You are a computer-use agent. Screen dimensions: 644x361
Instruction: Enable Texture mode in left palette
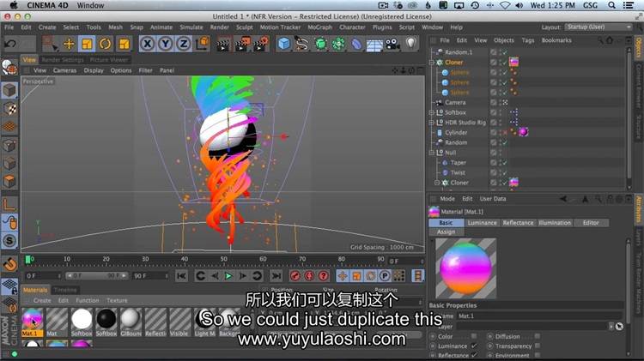9,109
